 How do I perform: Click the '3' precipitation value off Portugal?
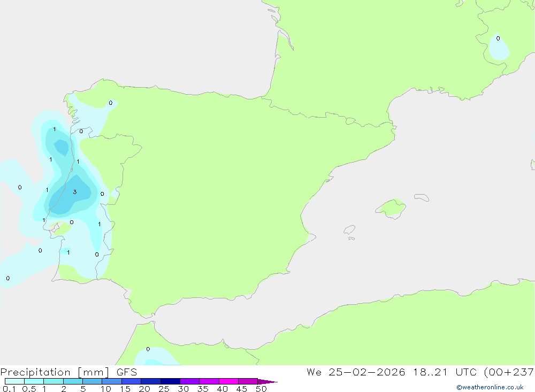pos(75,192)
